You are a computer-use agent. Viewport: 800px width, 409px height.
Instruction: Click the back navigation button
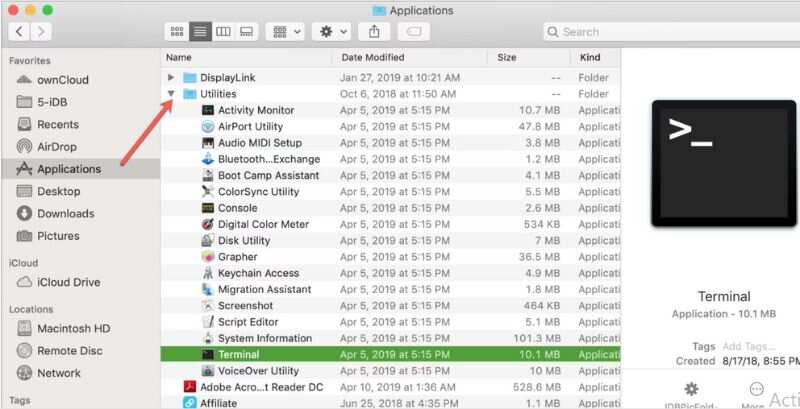point(18,31)
